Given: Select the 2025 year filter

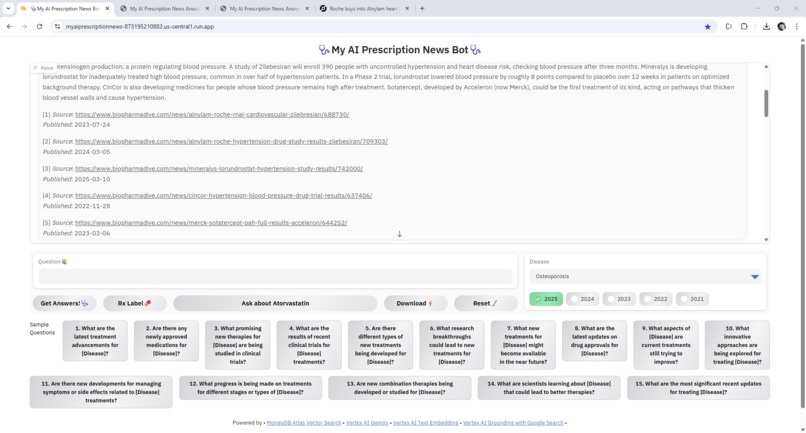Looking at the screenshot, I should point(546,299).
